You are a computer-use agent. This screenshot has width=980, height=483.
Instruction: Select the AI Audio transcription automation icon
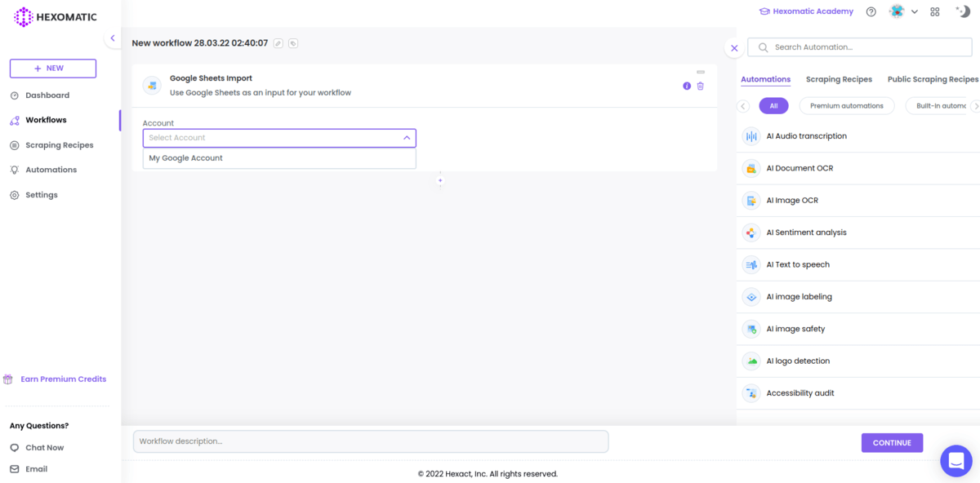[751, 135]
